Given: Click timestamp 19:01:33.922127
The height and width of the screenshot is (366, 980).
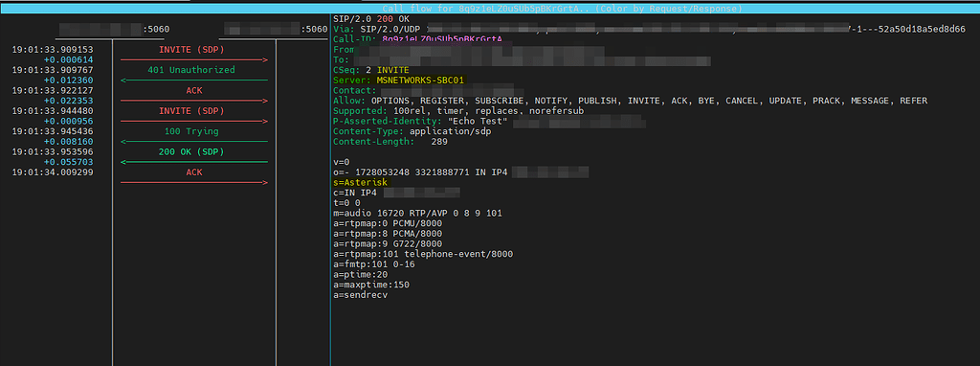Looking at the screenshot, I should tap(53, 91).
